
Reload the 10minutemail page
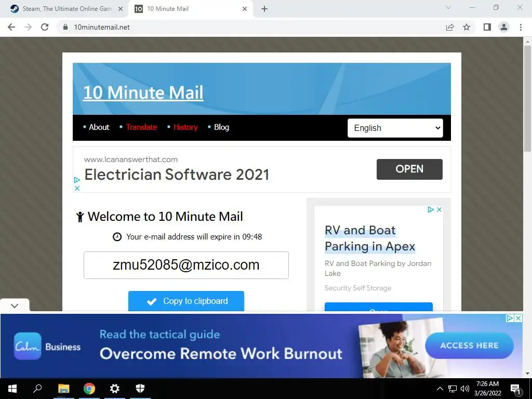45,27
